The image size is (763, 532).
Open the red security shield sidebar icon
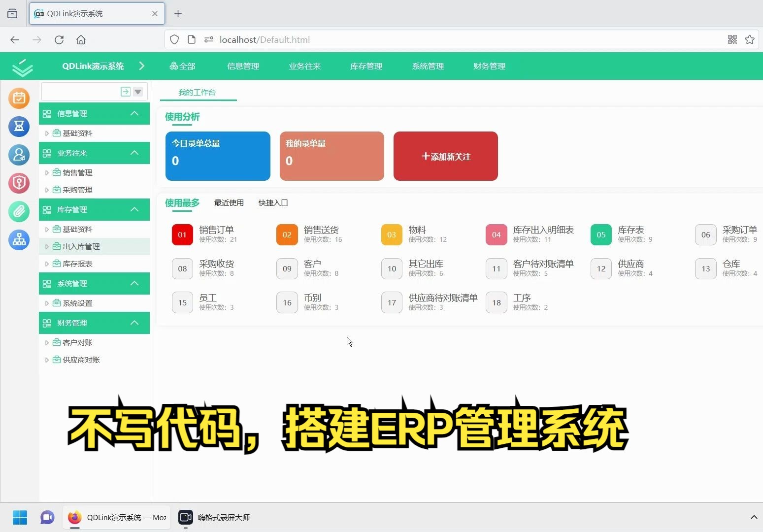19,183
